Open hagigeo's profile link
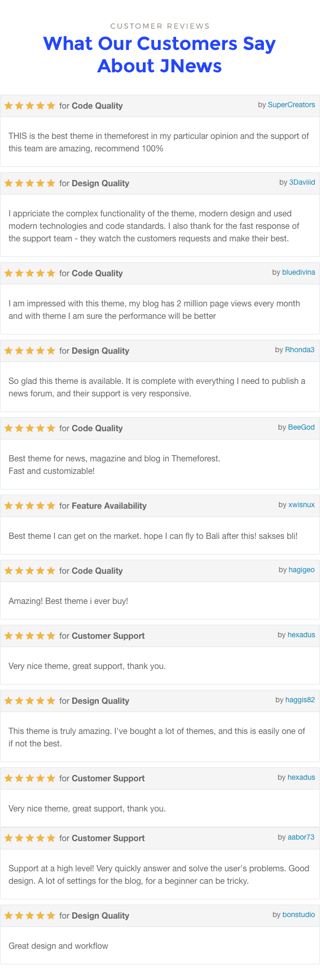Screen dimensions: 320x980 point(302,570)
